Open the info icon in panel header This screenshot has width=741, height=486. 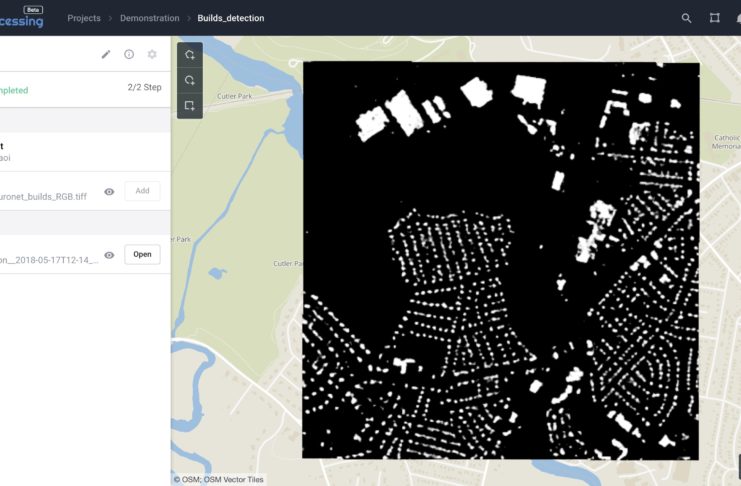[129, 54]
